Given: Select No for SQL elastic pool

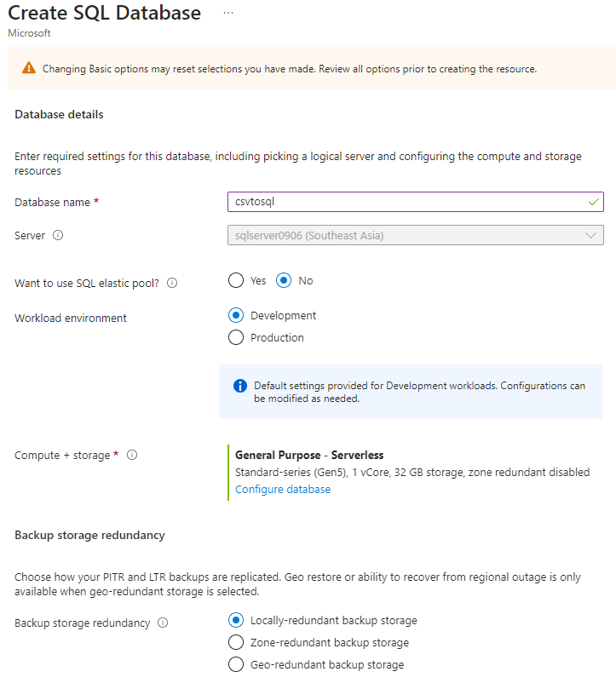Looking at the screenshot, I should pos(285,280).
